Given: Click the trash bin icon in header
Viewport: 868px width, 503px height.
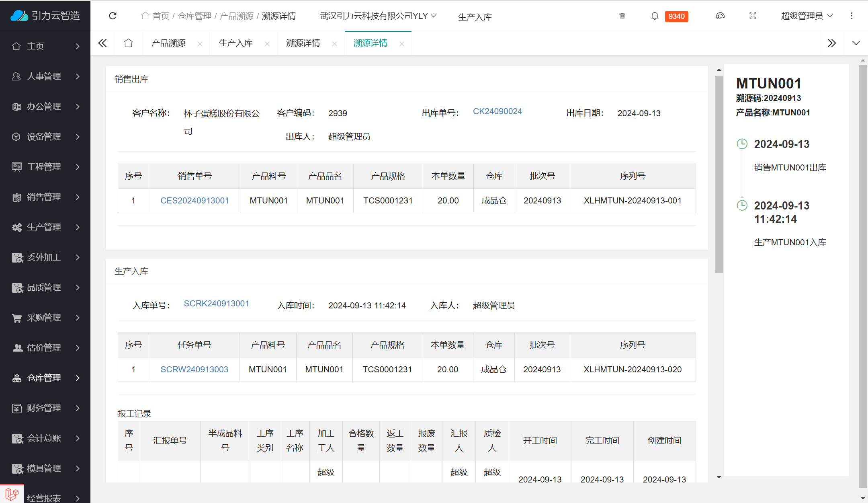Looking at the screenshot, I should point(622,16).
